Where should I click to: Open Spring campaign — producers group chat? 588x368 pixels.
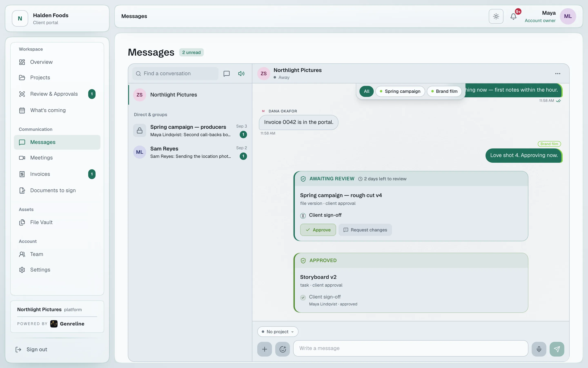(x=190, y=131)
